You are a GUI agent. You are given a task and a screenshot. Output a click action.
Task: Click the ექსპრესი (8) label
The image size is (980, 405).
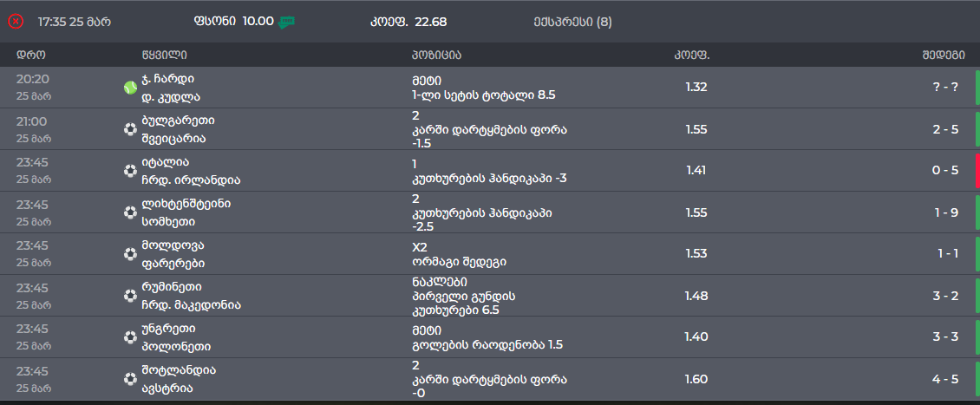point(573,22)
